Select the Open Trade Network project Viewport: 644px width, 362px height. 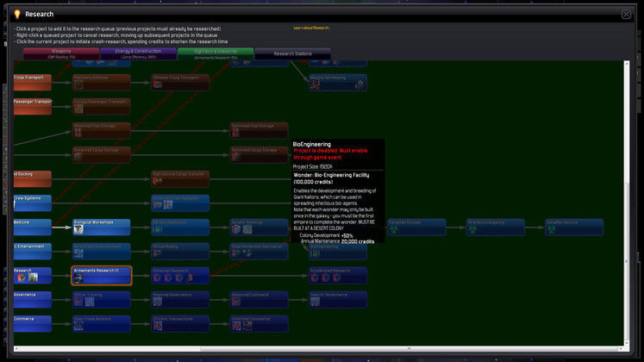(102, 324)
